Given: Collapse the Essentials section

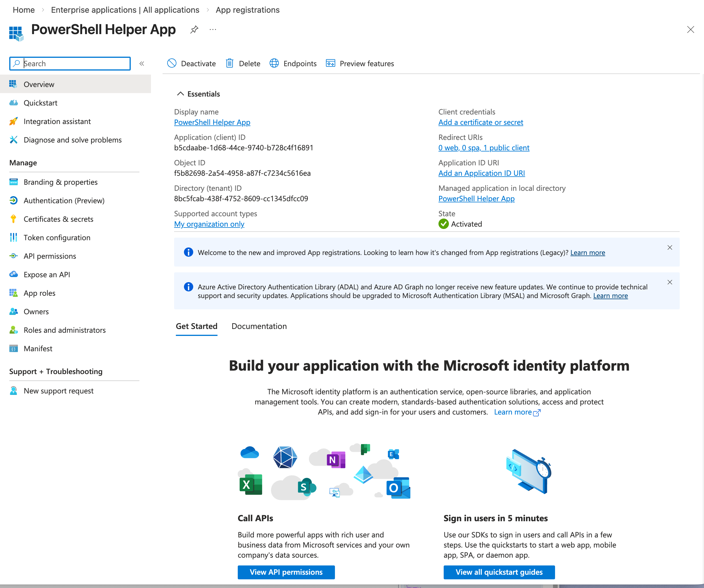Looking at the screenshot, I should pyautogui.click(x=180, y=94).
